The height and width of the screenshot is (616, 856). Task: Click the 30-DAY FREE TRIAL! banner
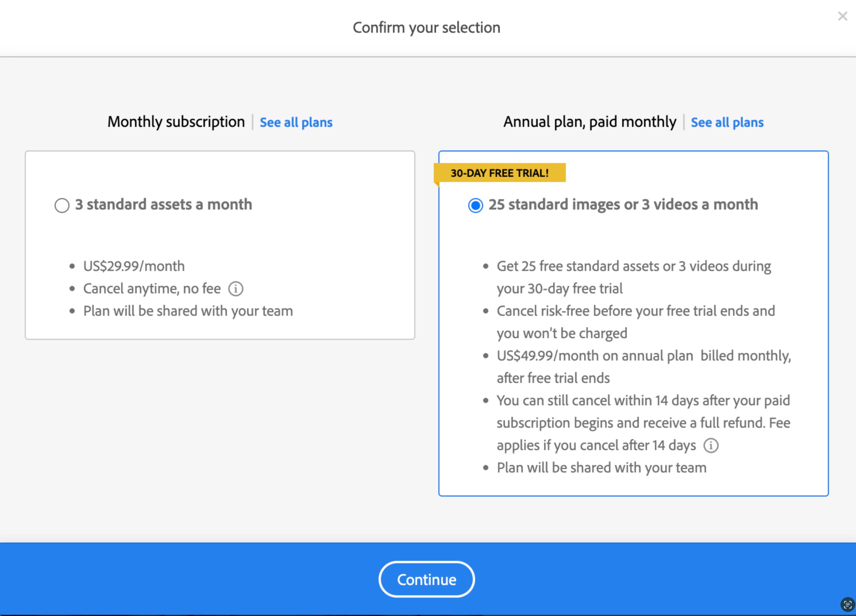pos(499,173)
